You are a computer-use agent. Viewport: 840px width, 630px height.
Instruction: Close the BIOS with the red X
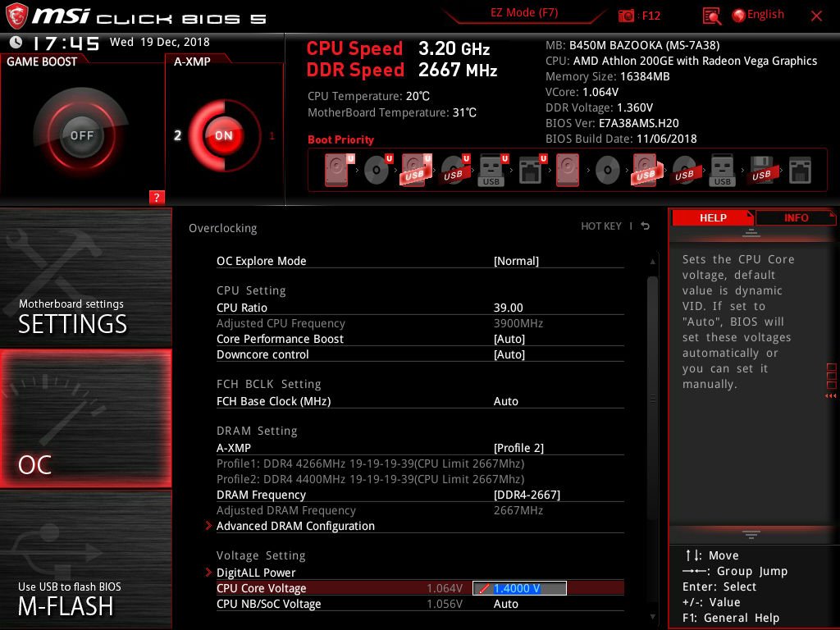816,16
